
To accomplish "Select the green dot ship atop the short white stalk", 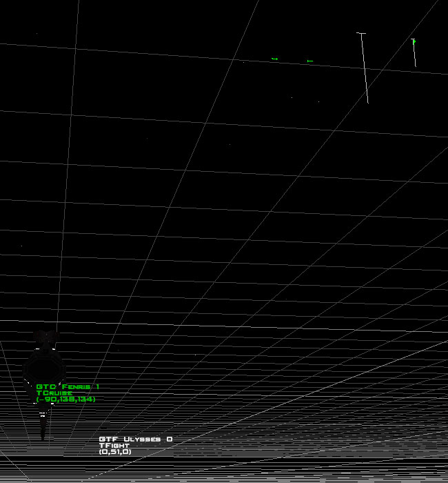I will pyautogui.click(x=414, y=41).
